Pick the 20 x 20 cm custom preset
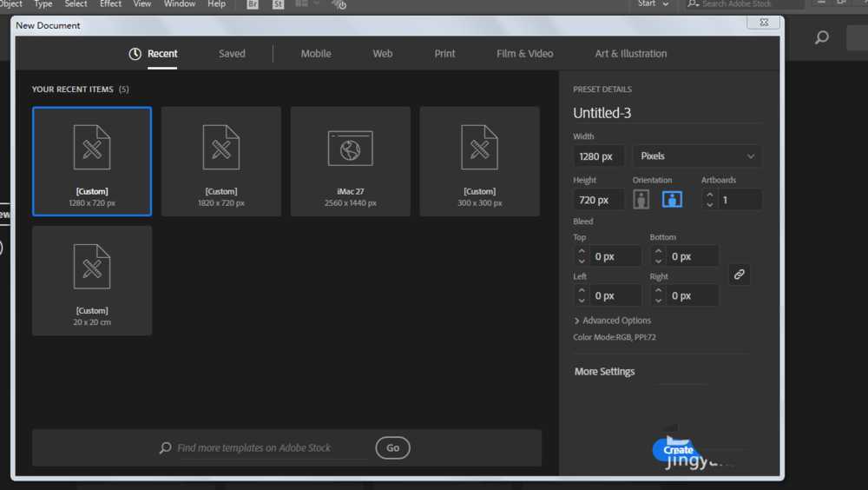868x490 pixels. (x=92, y=281)
